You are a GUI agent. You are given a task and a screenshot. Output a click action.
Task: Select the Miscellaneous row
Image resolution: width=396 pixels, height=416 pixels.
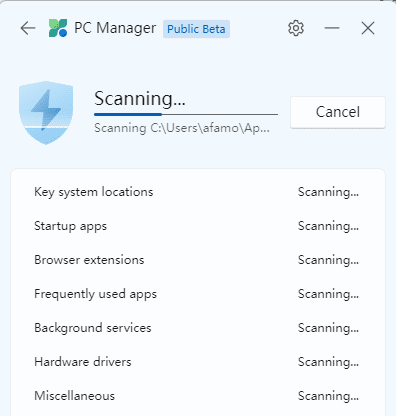[x=198, y=396]
